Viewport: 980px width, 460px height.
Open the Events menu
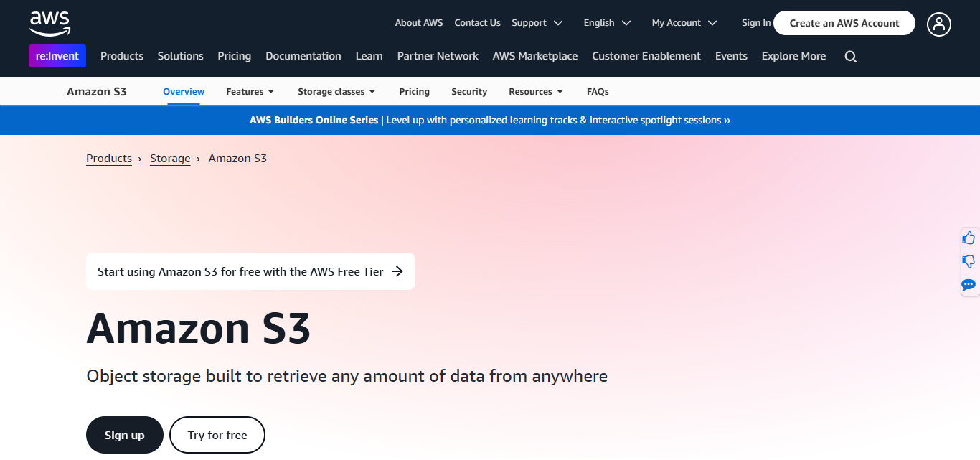731,56
